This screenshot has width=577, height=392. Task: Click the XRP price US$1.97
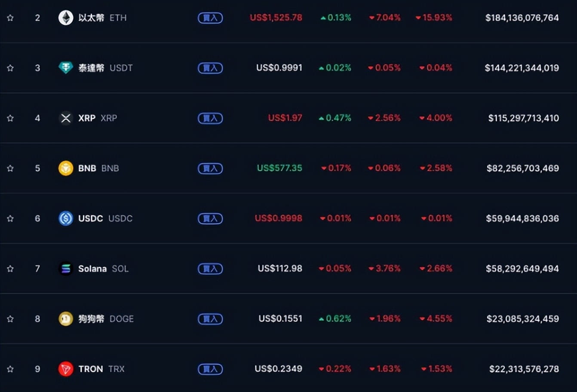(285, 118)
